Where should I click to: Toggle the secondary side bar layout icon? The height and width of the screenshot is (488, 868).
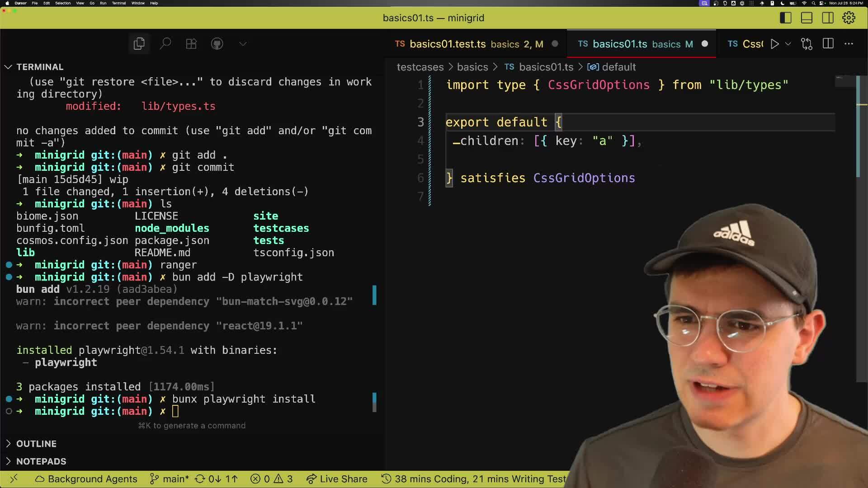click(828, 18)
